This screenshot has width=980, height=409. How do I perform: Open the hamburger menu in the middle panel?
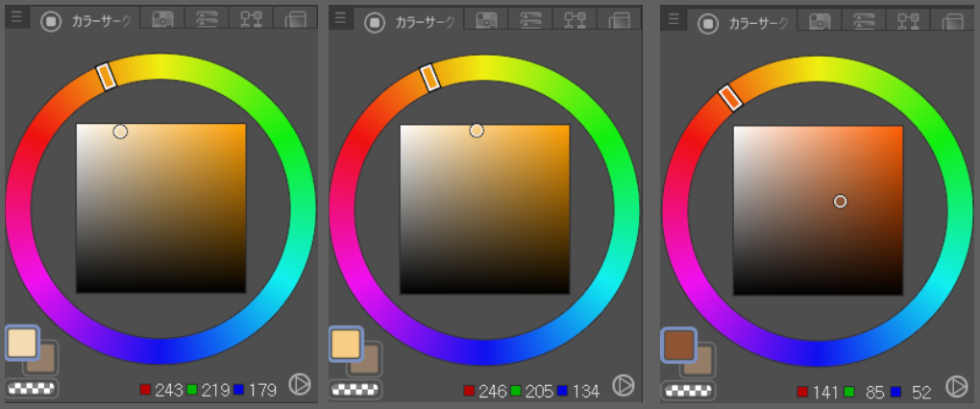[x=341, y=17]
